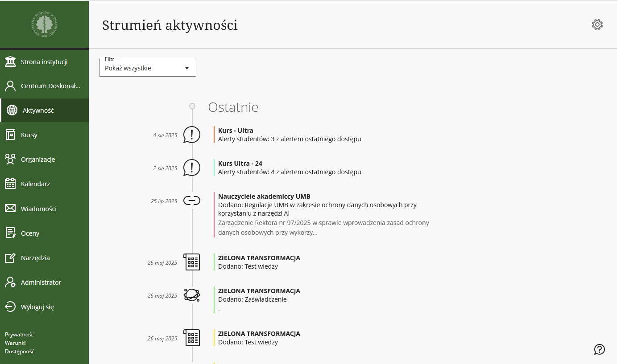Open Nauczyciele akademiccy UMB entry title
The width and height of the screenshot is (617, 364).
tap(264, 196)
